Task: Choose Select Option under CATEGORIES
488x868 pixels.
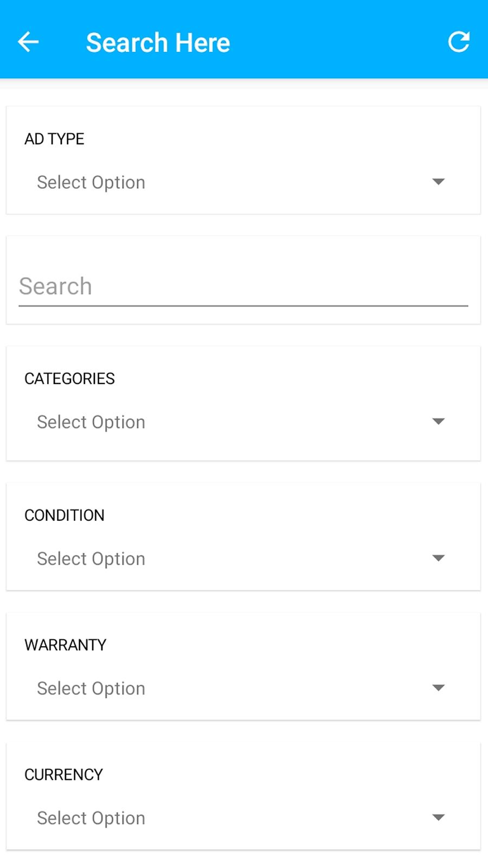Action: click(91, 423)
